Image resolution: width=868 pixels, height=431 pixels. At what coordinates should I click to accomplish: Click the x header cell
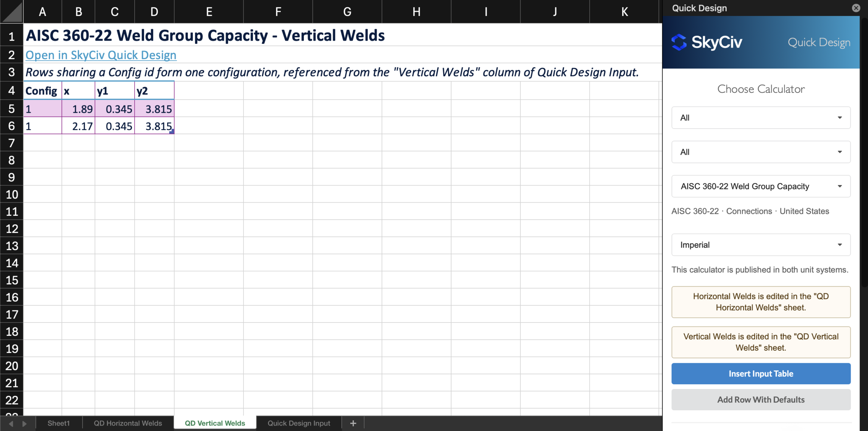[x=78, y=91]
